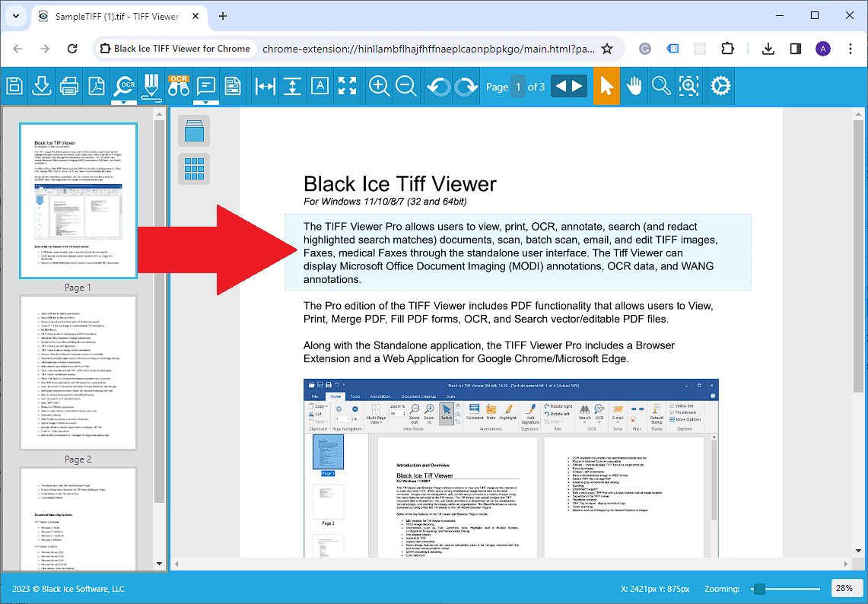Select the hand pan tool
Screen dimensions: 868x604
pos(634,86)
